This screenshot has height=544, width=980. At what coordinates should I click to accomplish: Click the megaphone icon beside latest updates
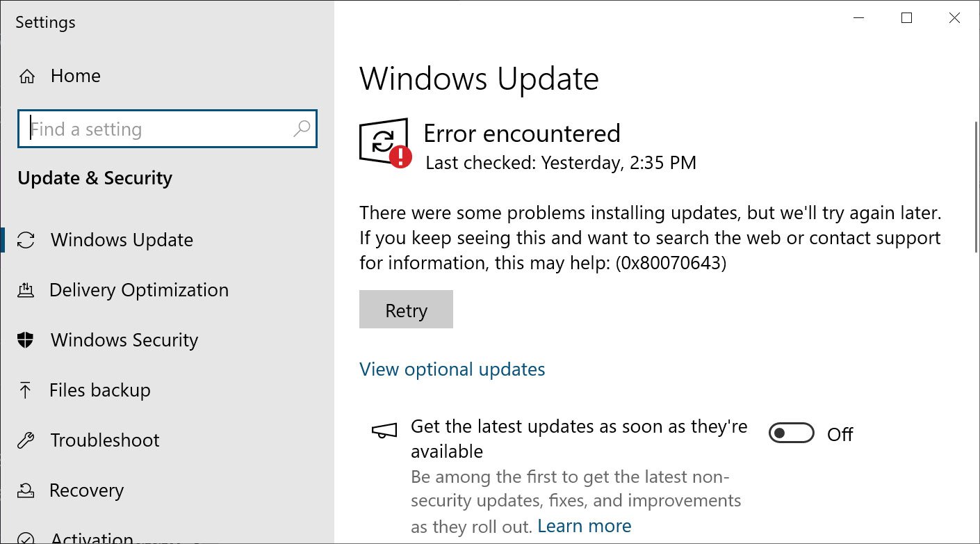tap(384, 431)
